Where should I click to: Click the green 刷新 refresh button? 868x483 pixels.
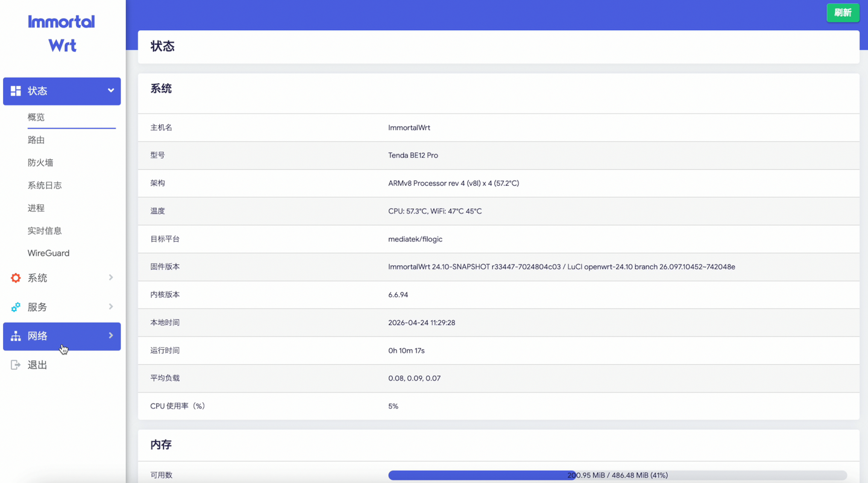843,13
